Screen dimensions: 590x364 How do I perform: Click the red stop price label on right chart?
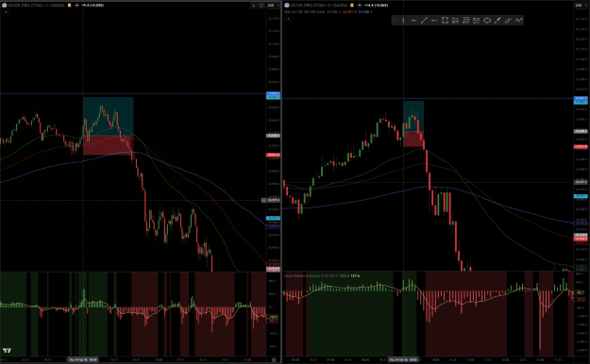(x=581, y=147)
